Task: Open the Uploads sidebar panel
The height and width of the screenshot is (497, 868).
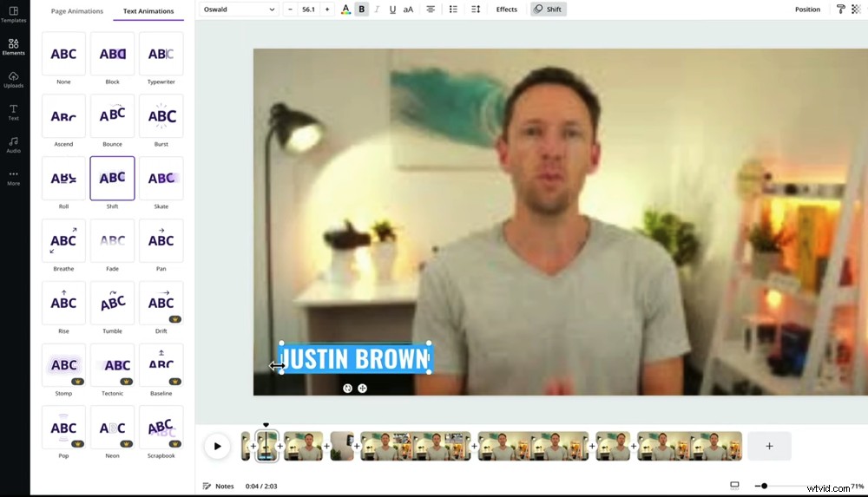Action: pyautogui.click(x=13, y=80)
